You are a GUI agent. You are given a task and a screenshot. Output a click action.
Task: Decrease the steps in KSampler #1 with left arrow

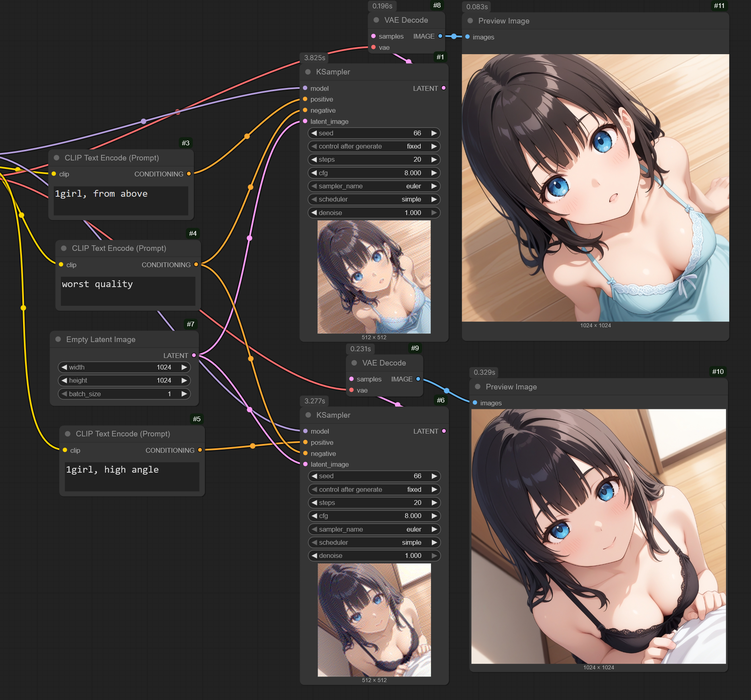314,159
